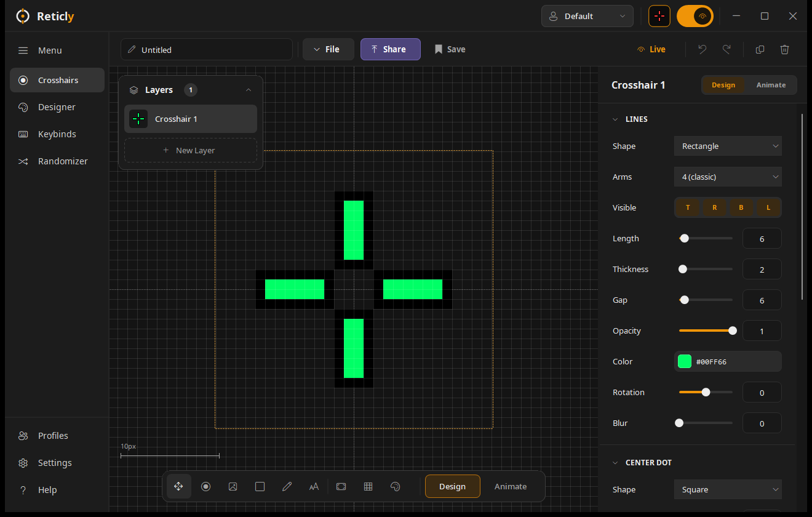The image size is (812, 517).
Task: Click the Opacity slider handle
Action: (x=733, y=331)
